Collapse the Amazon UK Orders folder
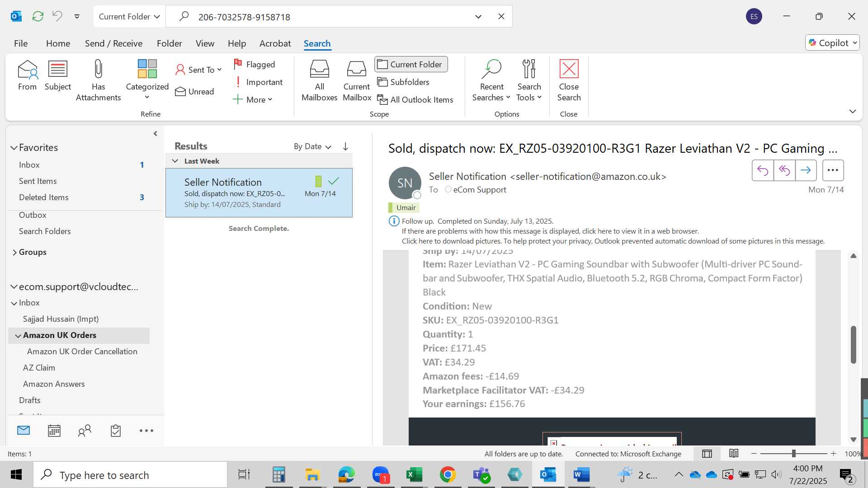 [x=18, y=336]
